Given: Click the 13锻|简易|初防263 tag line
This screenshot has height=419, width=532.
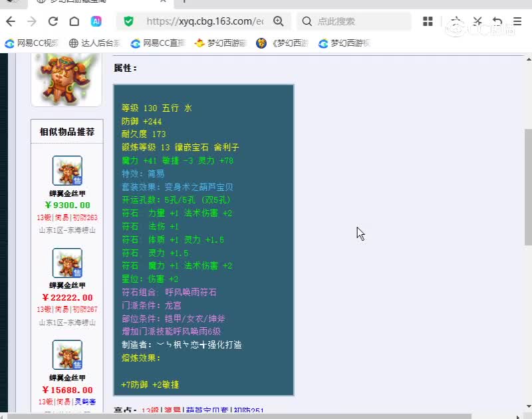Looking at the screenshot, I should (x=67, y=217).
